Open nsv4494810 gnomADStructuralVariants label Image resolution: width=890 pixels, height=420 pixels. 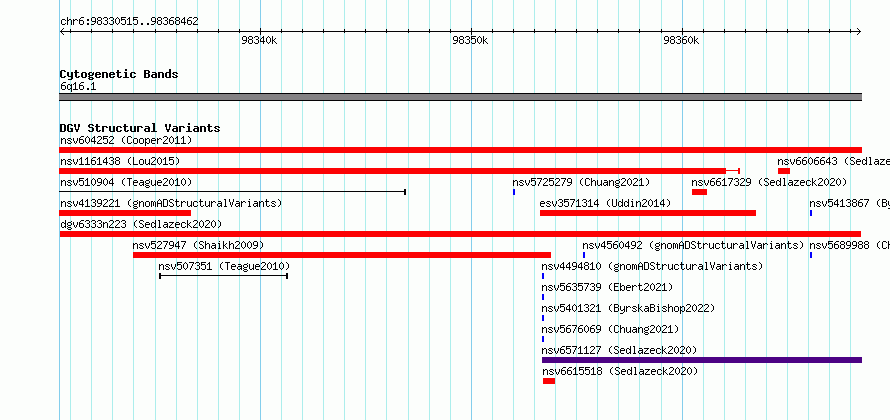point(652,266)
